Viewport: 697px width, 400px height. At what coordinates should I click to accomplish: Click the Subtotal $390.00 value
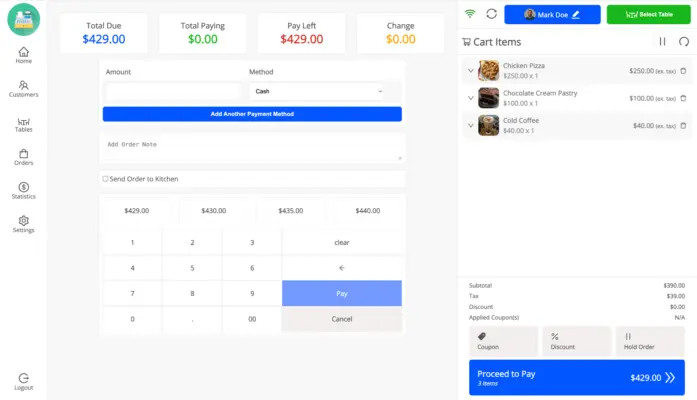[674, 285]
